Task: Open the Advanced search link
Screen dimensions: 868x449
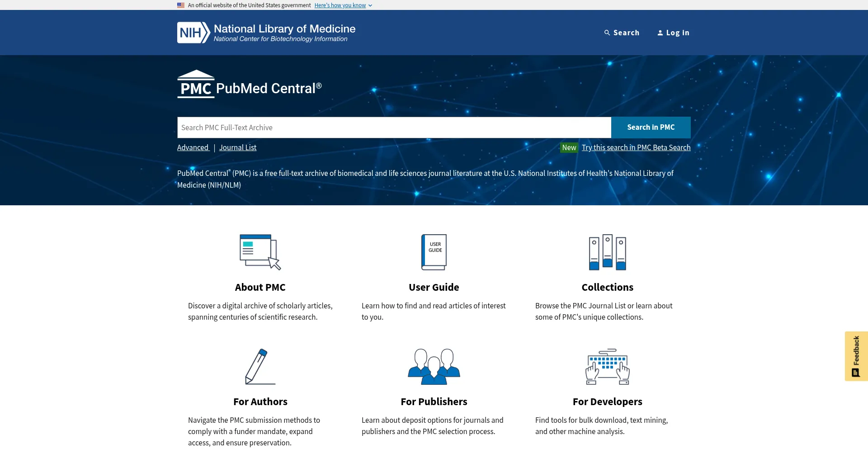Action: click(x=193, y=147)
